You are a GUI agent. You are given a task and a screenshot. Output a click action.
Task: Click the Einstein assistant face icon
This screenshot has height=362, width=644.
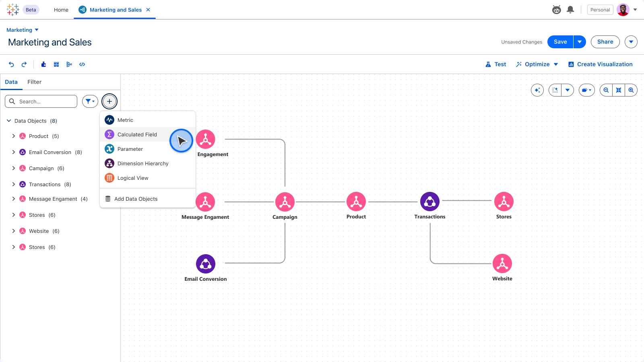coord(557,10)
